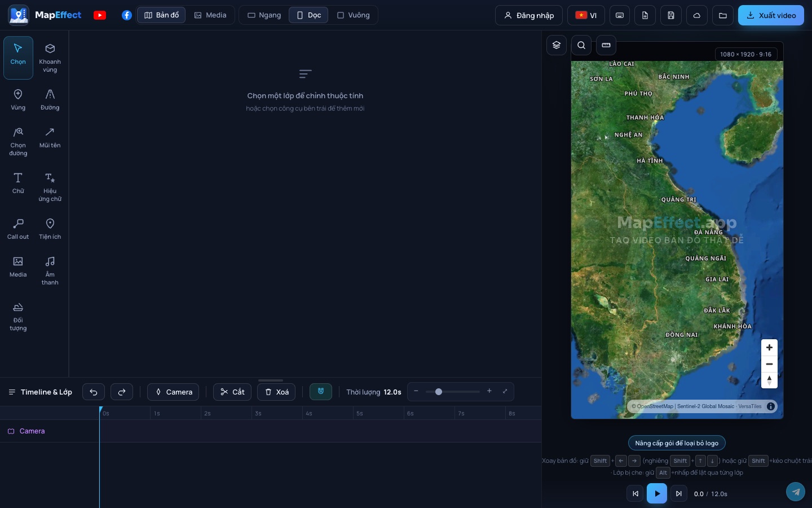The image size is (812, 508).
Task: Decrease timeline zoom with minus
Action: (416, 391)
